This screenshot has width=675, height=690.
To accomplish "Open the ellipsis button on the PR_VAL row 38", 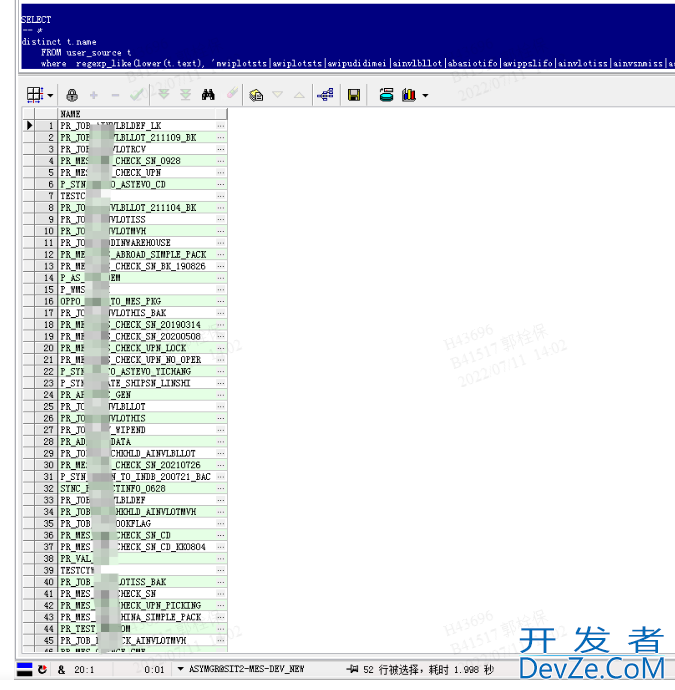I will click(221, 559).
